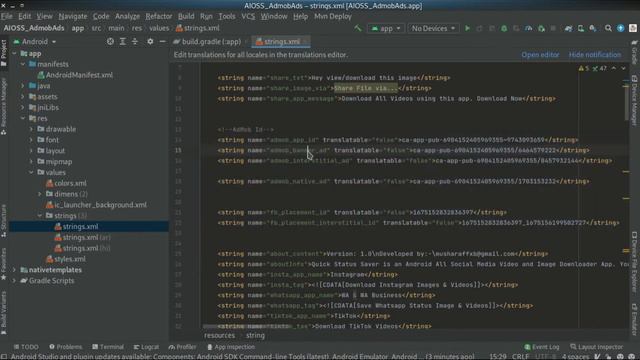Viewport: 640px width, 360px height.
Task: Switch to build.gradle (:app) tab
Action: click(x=207, y=42)
